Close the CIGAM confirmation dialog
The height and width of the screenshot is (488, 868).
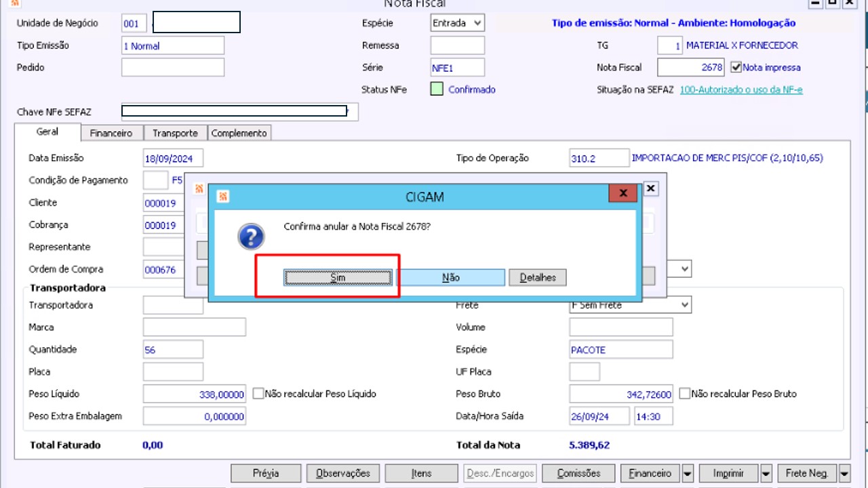pyautogui.click(x=623, y=195)
